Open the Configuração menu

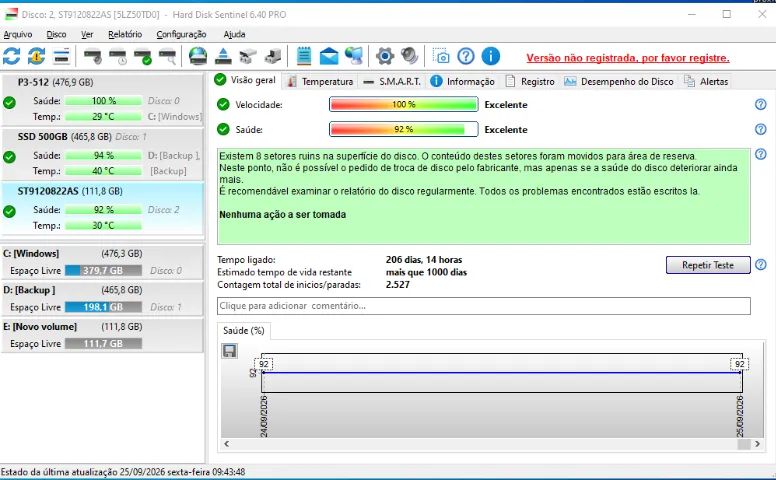tap(181, 34)
